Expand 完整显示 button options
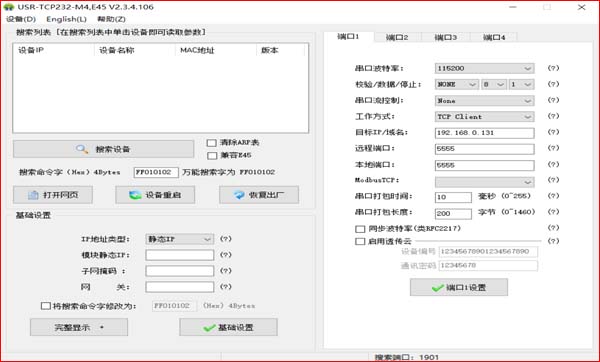Viewport: 600px width, 362px height. point(79,328)
